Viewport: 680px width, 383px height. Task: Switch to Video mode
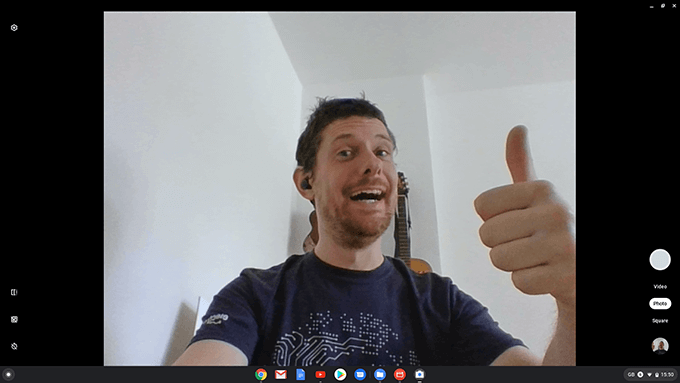click(660, 287)
